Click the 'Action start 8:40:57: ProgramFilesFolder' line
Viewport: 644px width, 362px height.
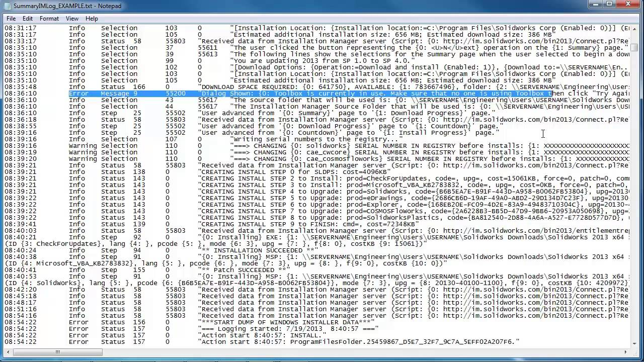point(359,342)
